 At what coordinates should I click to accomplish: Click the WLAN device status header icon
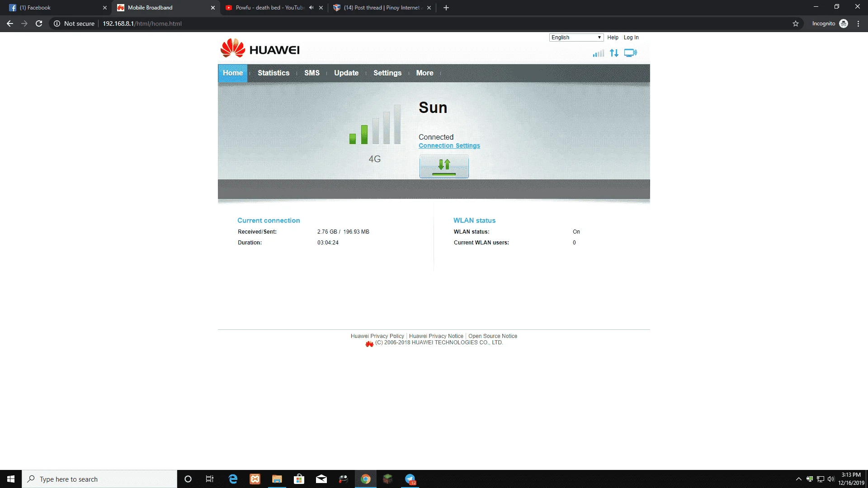coord(631,53)
